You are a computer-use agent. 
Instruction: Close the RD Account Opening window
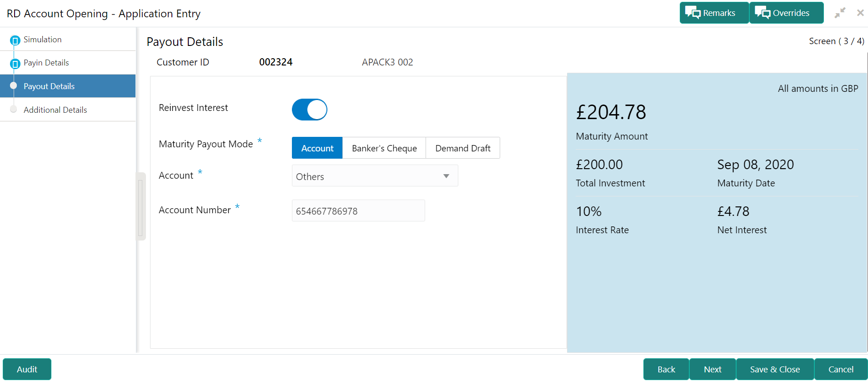coord(860,13)
